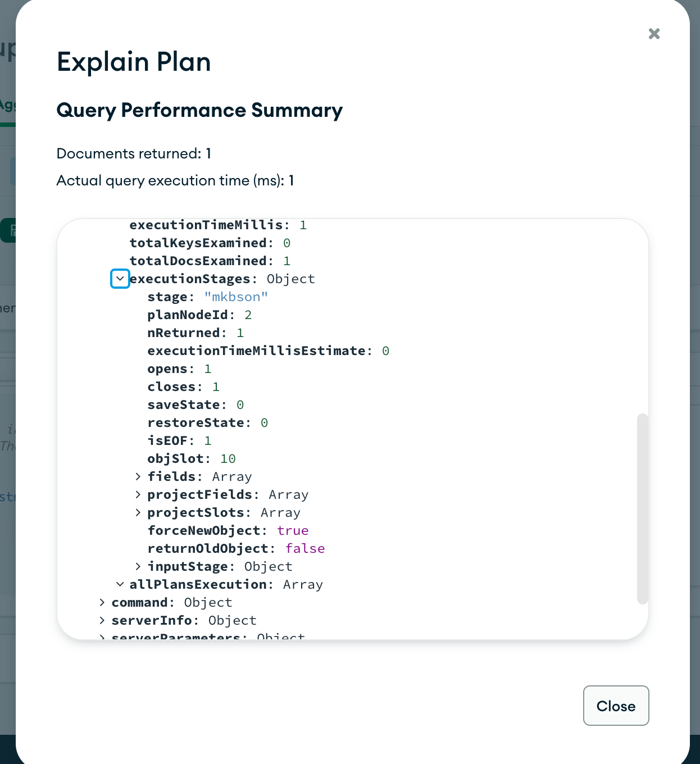Select the stage "mkbson" value
The width and height of the screenshot is (700, 764).
tap(236, 297)
